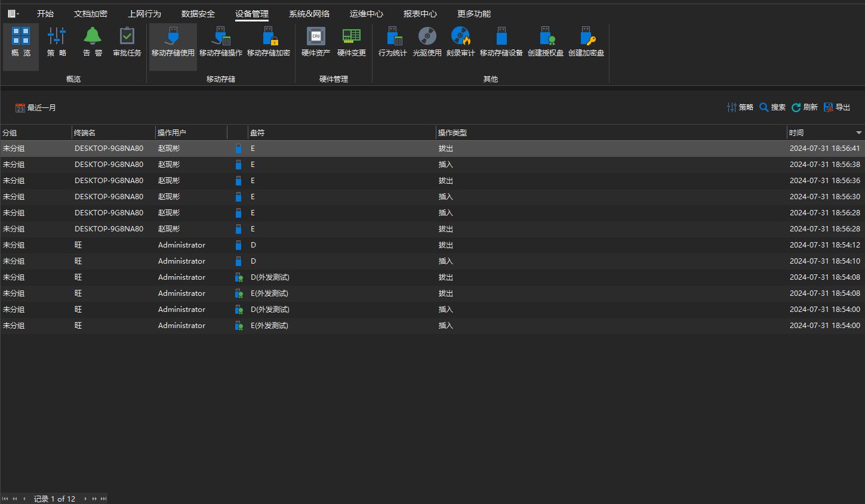This screenshot has width=865, height=504.
Task: Go to first record navigation arrow
Action: click(x=5, y=499)
